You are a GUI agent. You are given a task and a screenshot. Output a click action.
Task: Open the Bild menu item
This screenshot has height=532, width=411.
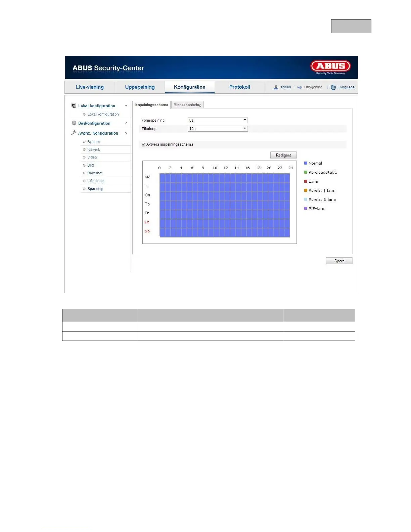click(x=91, y=165)
